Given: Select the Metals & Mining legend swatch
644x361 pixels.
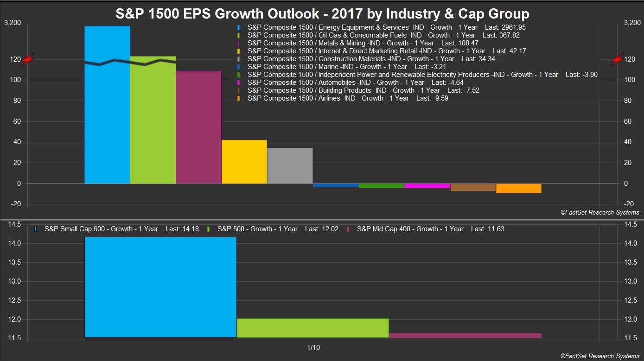Looking at the screenshot, I should (x=238, y=43).
